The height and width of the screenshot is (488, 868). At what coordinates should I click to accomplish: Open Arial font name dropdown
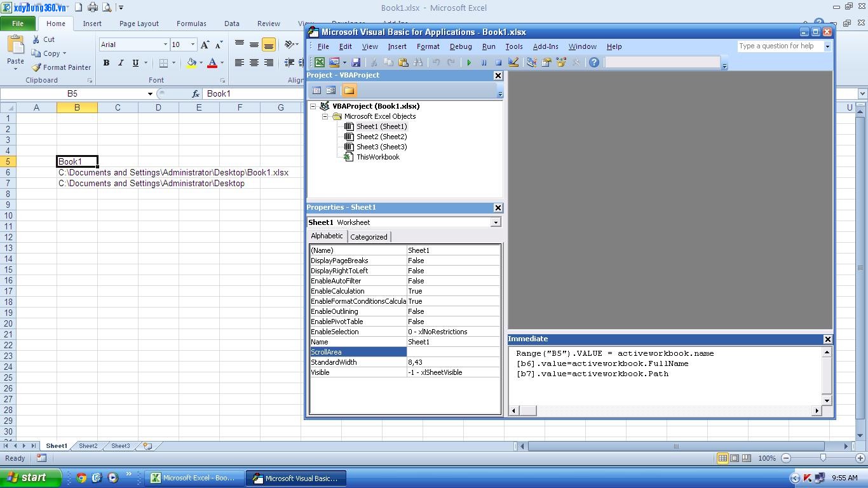tap(165, 44)
